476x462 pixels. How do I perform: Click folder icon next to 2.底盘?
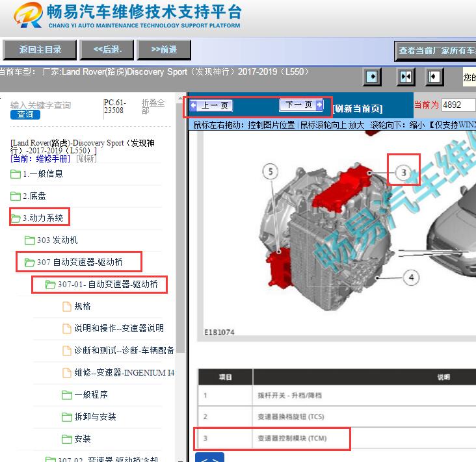click(16, 196)
